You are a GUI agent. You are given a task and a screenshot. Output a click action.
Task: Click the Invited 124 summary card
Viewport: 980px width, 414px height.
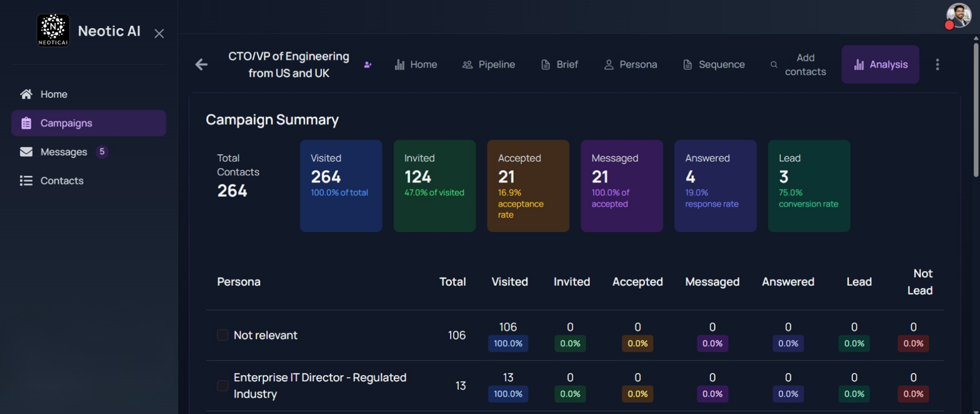434,186
